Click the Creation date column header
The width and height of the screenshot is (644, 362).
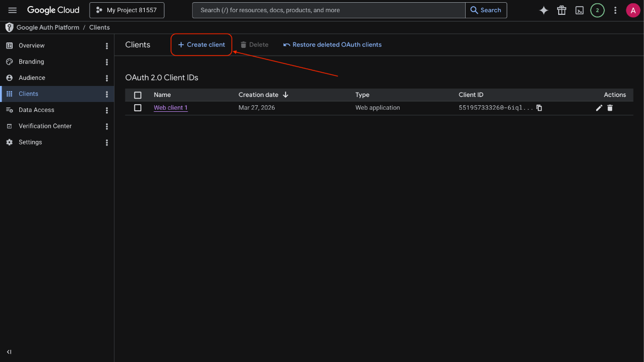[258, 95]
